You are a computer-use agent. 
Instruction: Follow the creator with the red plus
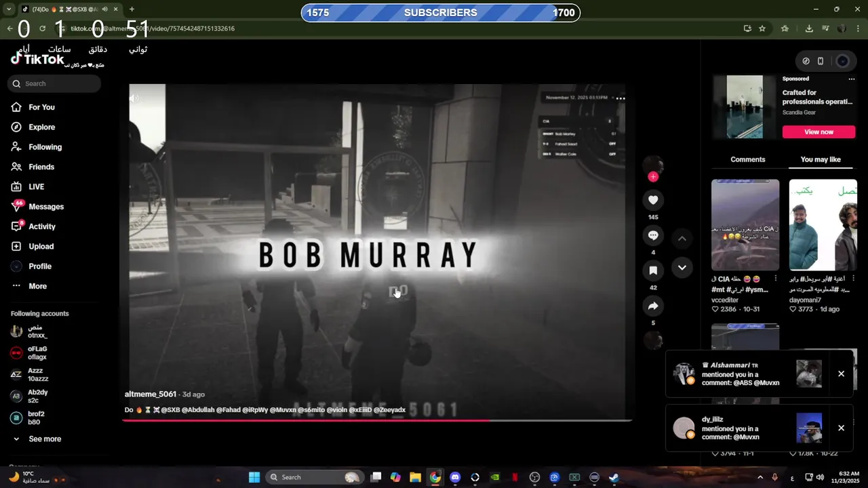pos(653,177)
